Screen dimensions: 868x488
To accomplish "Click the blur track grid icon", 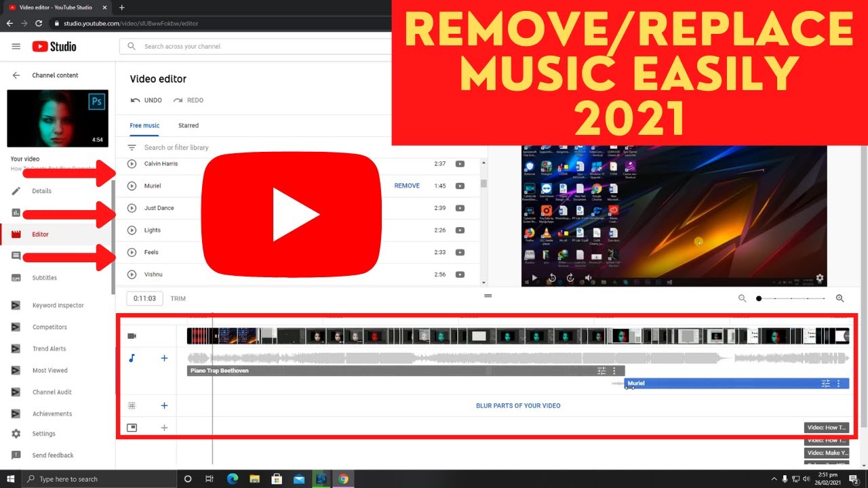I will point(132,405).
